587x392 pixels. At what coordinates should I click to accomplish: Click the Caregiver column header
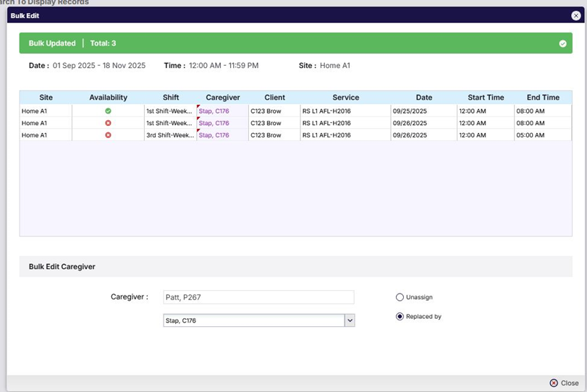[x=222, y=98]
